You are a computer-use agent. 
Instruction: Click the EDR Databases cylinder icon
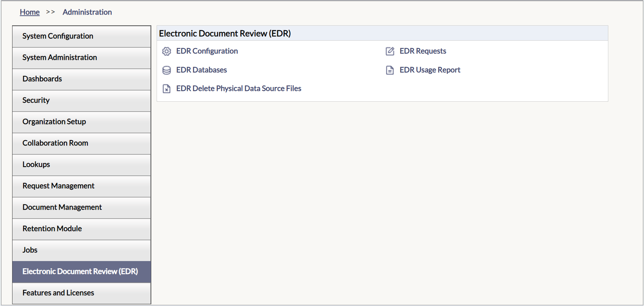pos(167,70)
